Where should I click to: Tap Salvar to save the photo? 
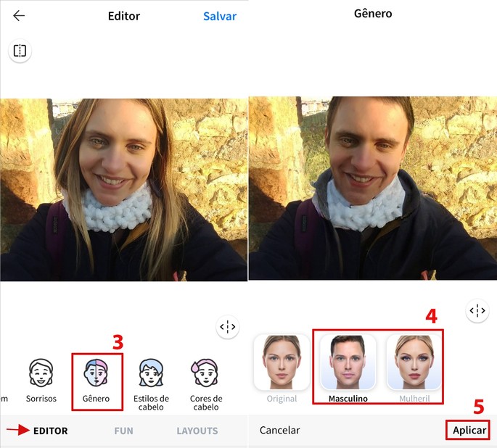[219, 16]
